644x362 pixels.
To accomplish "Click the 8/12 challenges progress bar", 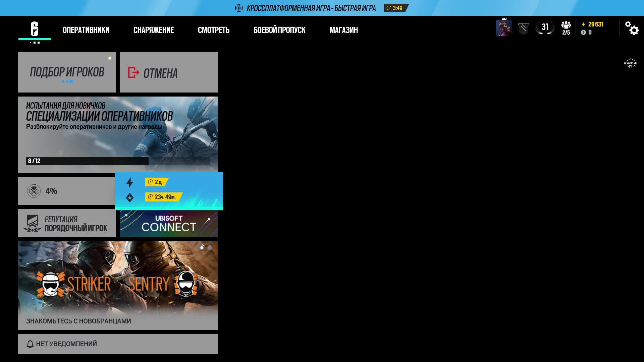I will coord(118,161).
